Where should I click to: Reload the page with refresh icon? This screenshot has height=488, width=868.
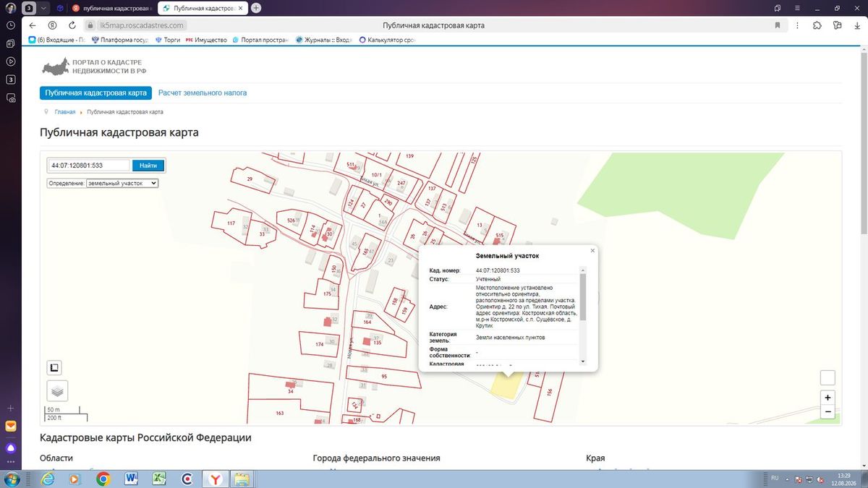coord(72,25)
